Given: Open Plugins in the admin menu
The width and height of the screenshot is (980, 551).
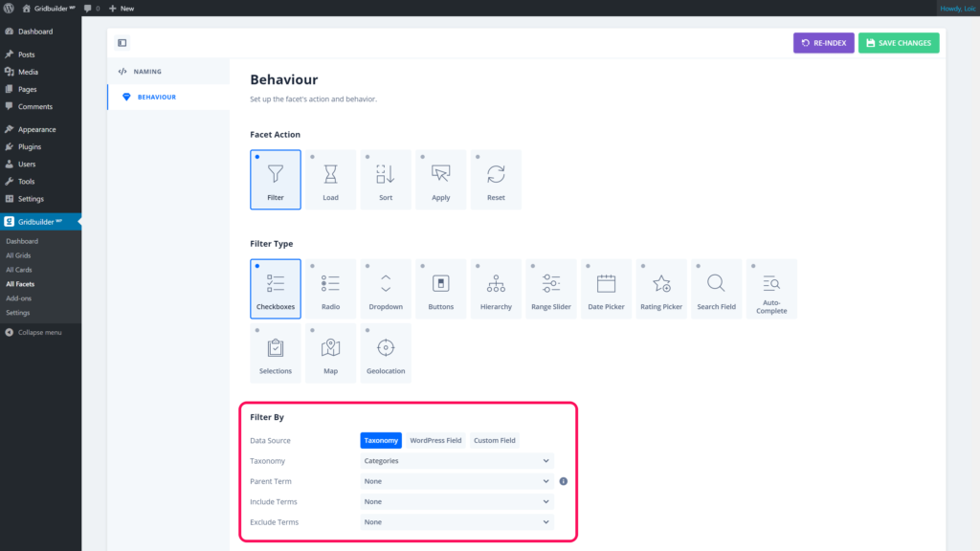Looking at the screenshot, I should tap(40, 146).
